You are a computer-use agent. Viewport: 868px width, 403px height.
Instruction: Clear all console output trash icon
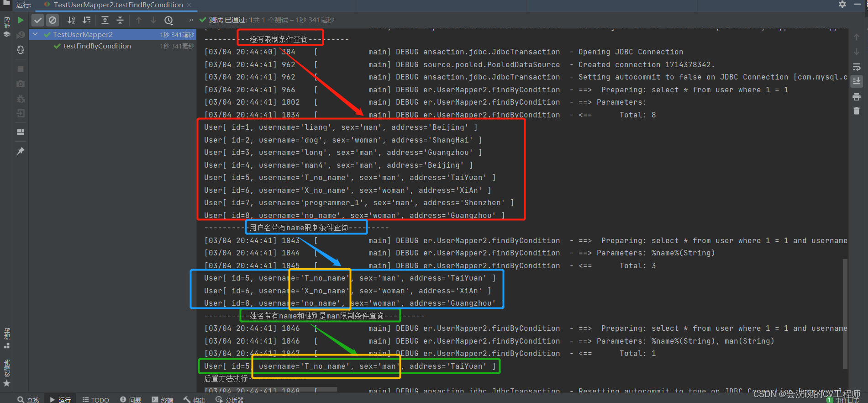pyautogui.click(x=857, y=111)
